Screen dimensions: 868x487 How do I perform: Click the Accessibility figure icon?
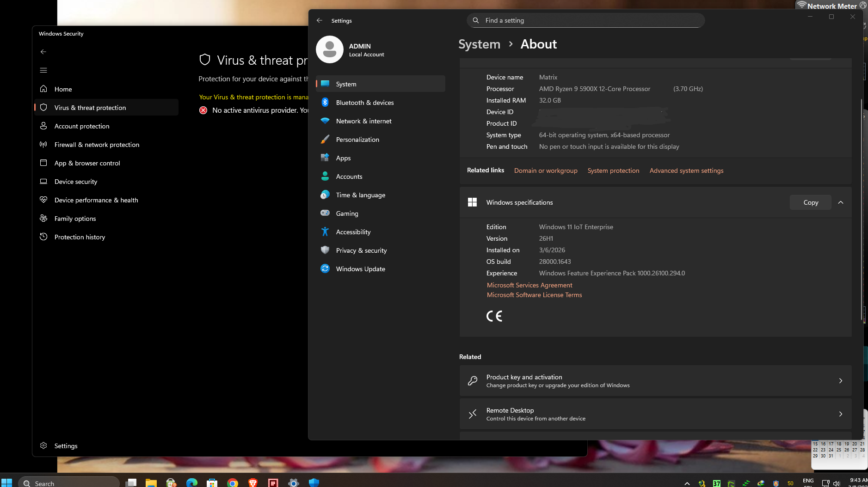click(x=325, y=231)
